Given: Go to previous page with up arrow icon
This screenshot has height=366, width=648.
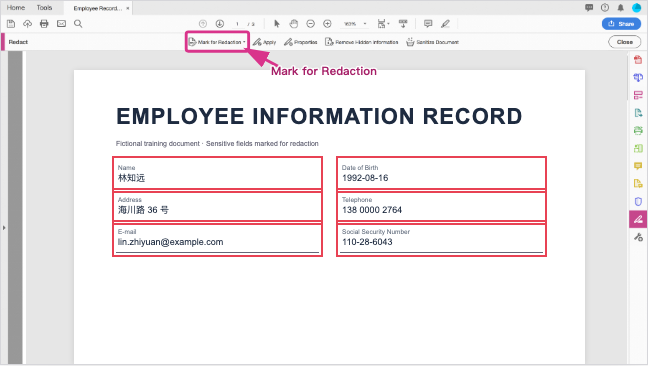Looking at the screenshot, I should coord(202,24).
